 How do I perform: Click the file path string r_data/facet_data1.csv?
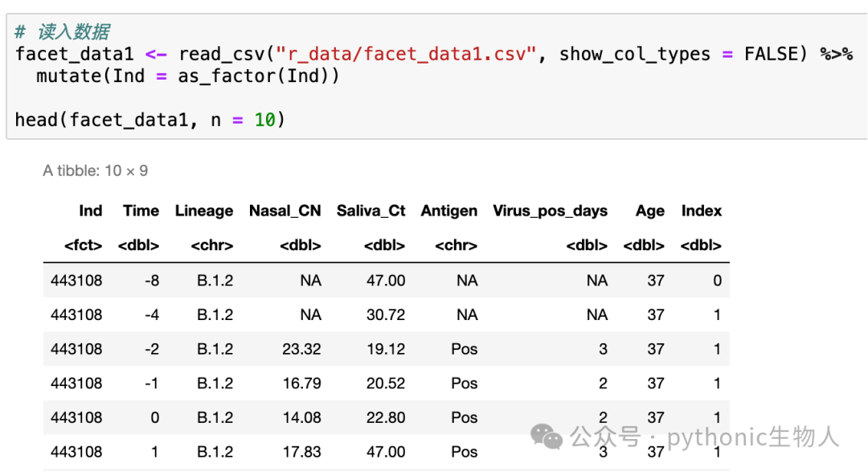[x=406, y=54]
